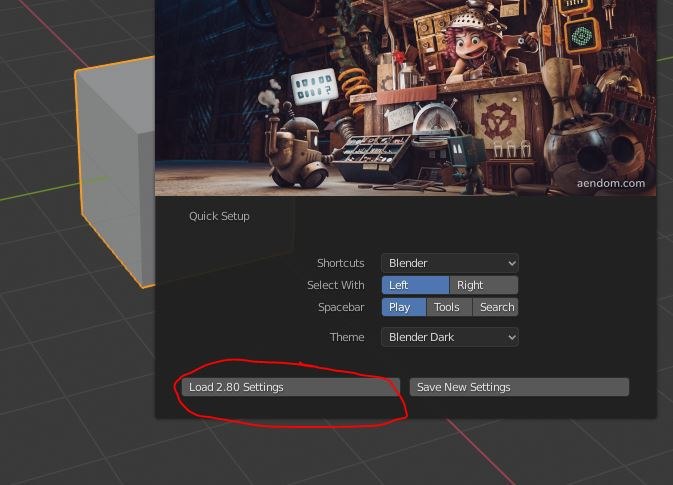This screenshot has height=485, width=673.
Task: Click the Save New Settings button
Action: (519, 387)
